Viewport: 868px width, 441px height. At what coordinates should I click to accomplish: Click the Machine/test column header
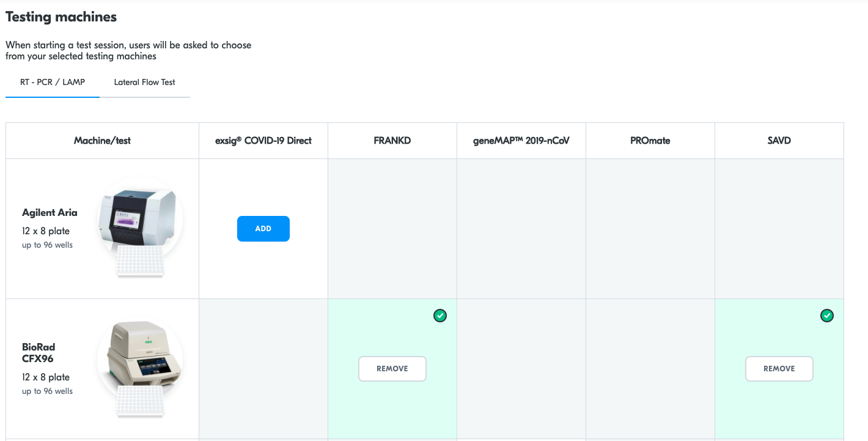(102, 141)
